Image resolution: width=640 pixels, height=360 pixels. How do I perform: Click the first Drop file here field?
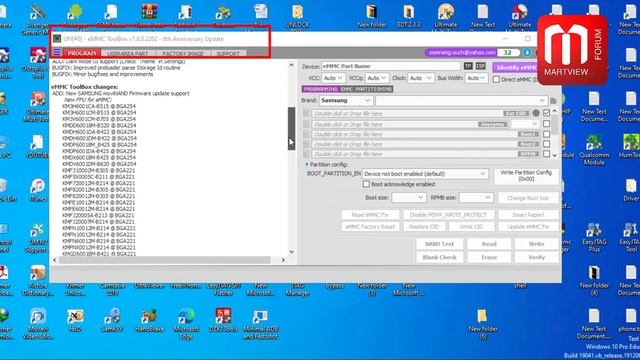pos(421,113)
